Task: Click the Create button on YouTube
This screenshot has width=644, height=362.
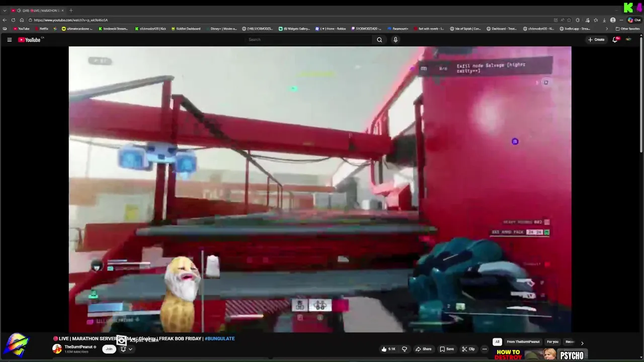Action: point(596,40)
